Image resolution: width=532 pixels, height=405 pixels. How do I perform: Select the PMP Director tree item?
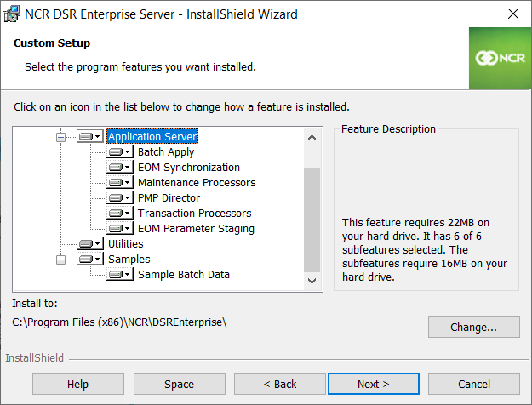169,198
